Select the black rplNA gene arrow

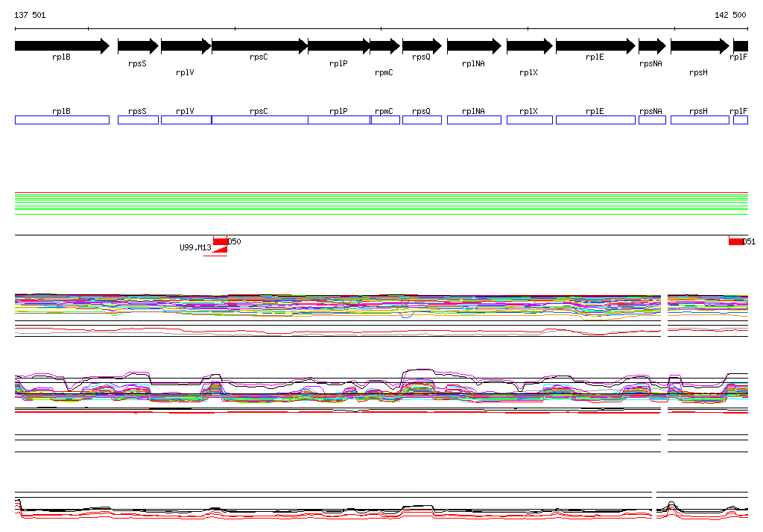click(474, 46)
